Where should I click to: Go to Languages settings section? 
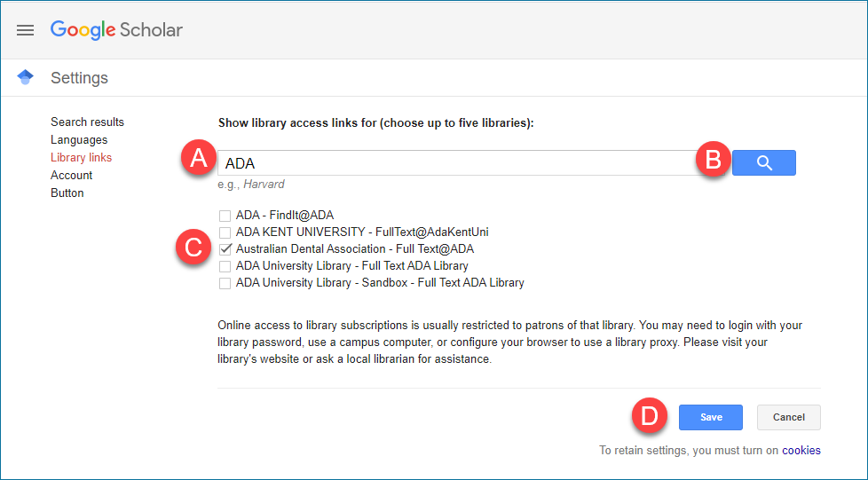(79, 140)
